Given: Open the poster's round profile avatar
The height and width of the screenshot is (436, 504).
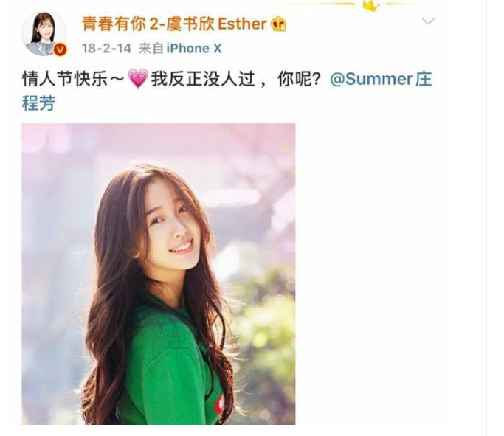Looking at the screenshot, I should click(44, 34).
